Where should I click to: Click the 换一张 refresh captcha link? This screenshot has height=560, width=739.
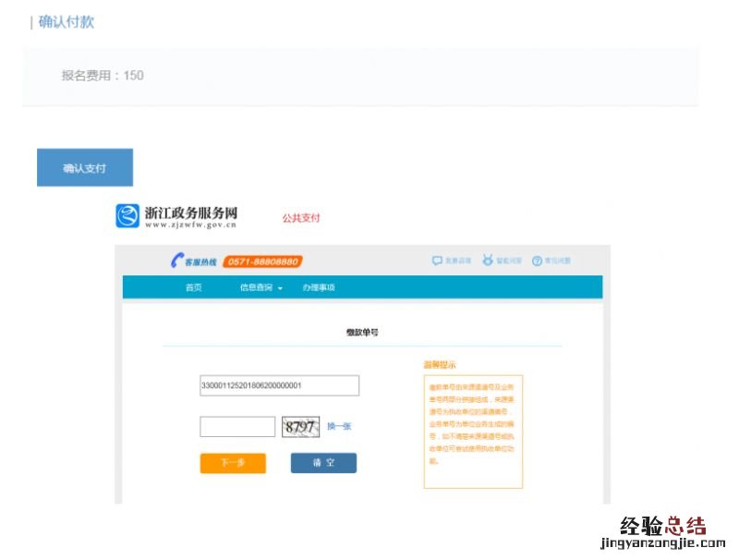pyautogui.click(x=339, y=426)
